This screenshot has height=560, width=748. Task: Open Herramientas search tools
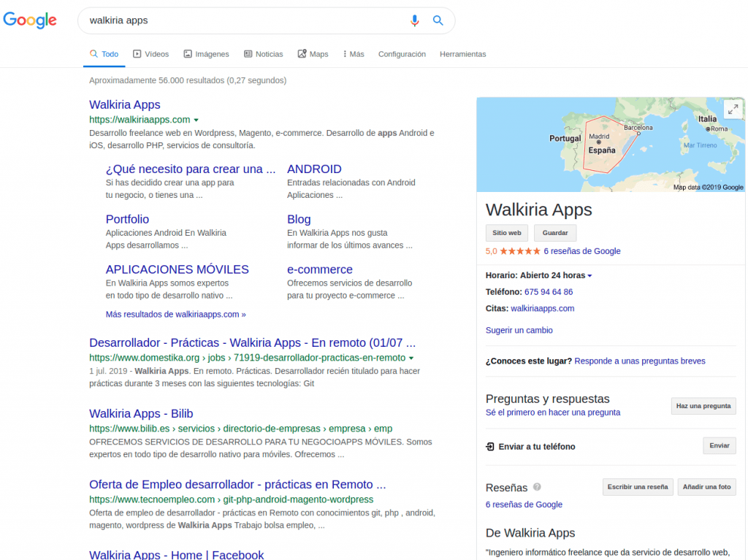[462, 54]
